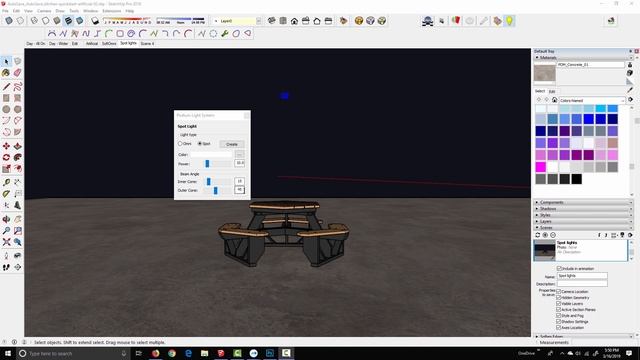The height and width of the screenshot is (360, 640).
Task: Open the Camera menu
Action: click(x=44, y=11)
